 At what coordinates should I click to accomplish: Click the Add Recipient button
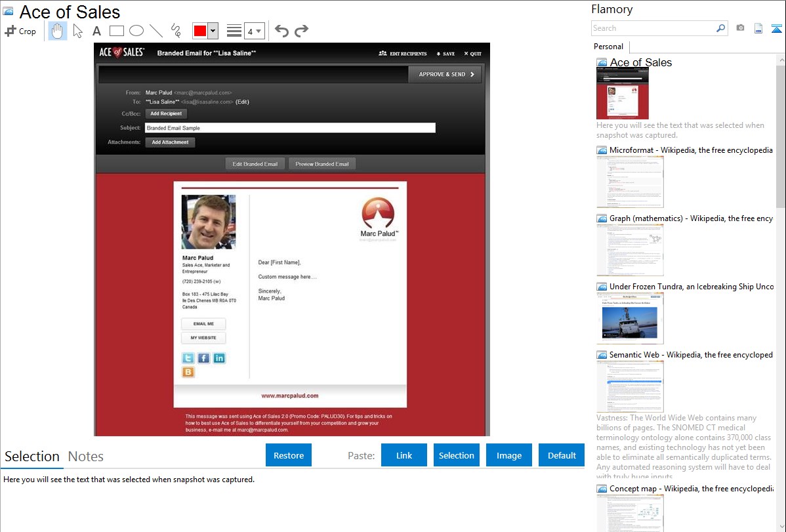166,114
